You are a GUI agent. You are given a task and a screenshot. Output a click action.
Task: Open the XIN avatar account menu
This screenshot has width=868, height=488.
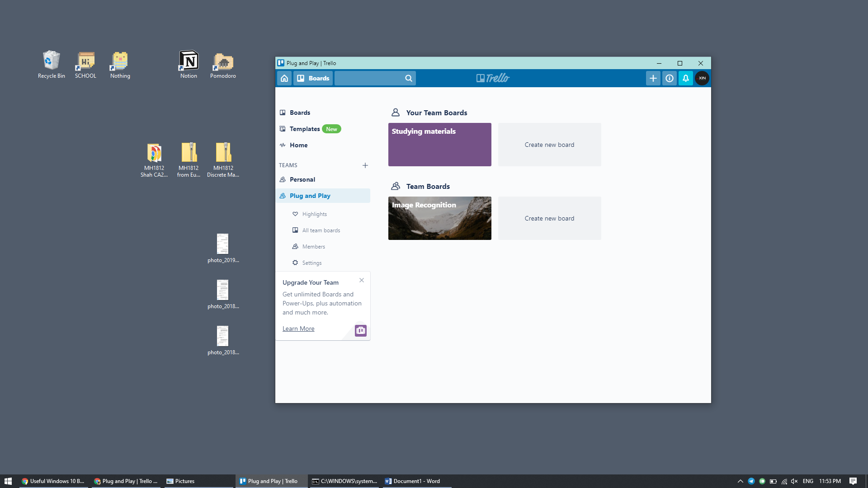pyautogui.click(x=702, y=78)
